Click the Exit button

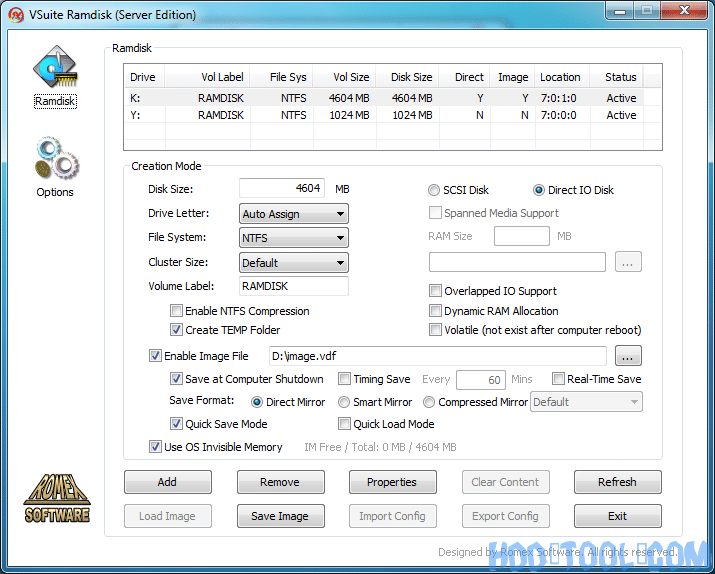tap(617, 516)
